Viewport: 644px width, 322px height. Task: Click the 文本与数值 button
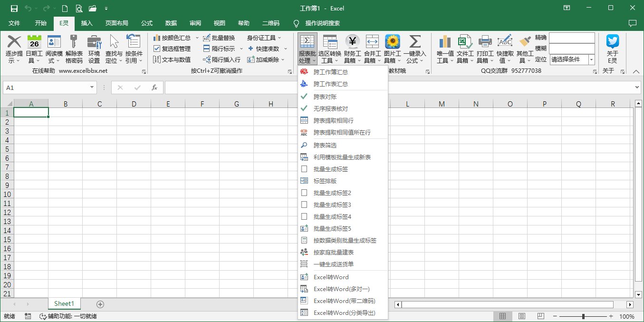(x=172, y=59)
